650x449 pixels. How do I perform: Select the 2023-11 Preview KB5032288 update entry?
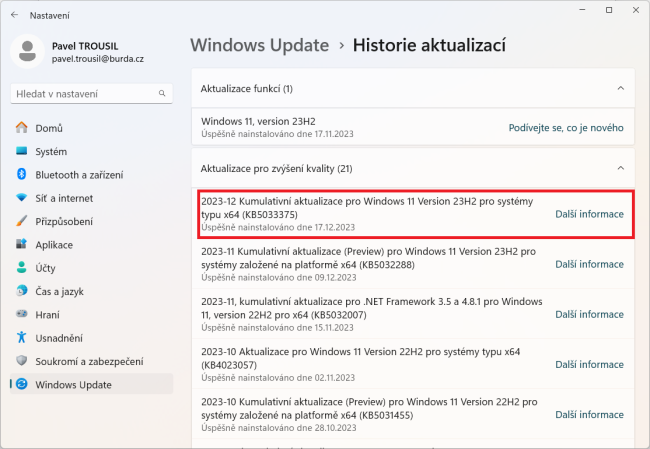(x=413, y=264)
